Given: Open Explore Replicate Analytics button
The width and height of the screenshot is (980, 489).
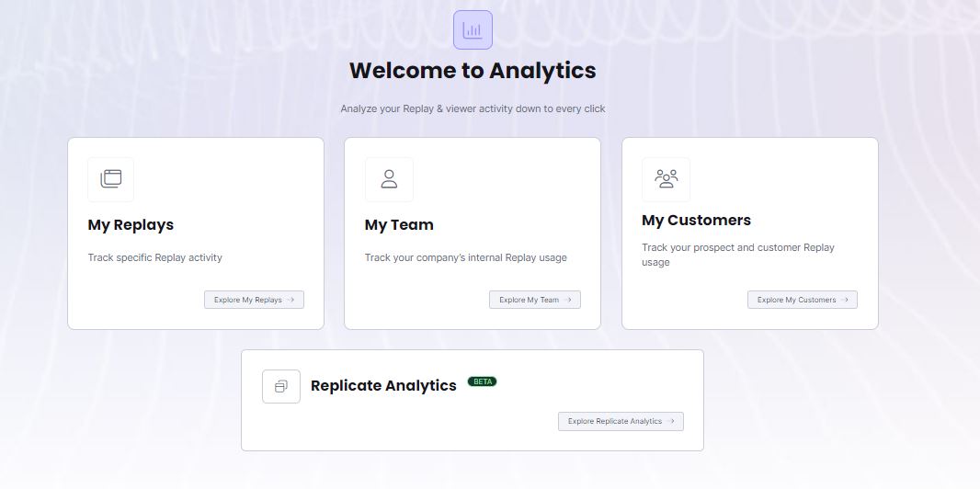Looking at the screenshot, I should pos(621,422).
